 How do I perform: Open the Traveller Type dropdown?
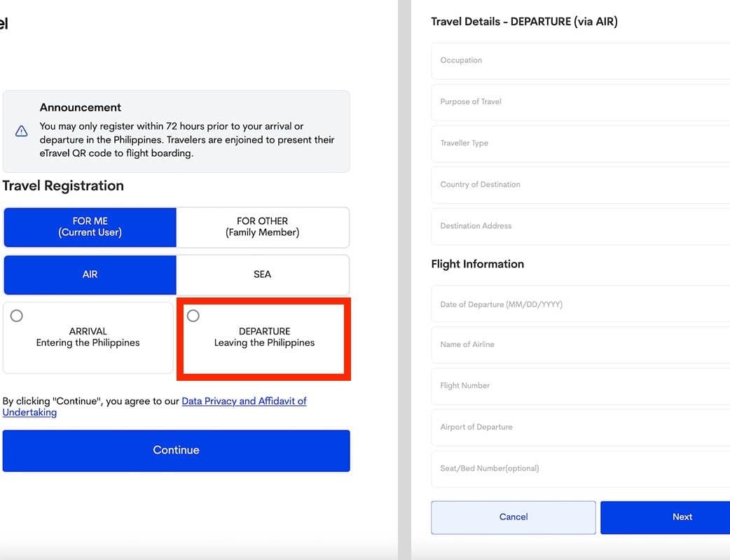[581, 143]
